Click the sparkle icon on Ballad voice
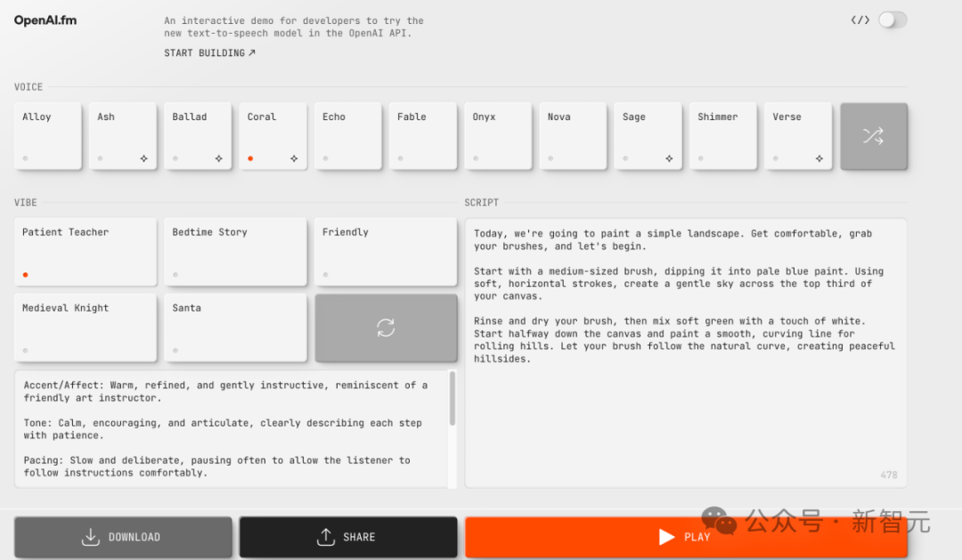 218,158
